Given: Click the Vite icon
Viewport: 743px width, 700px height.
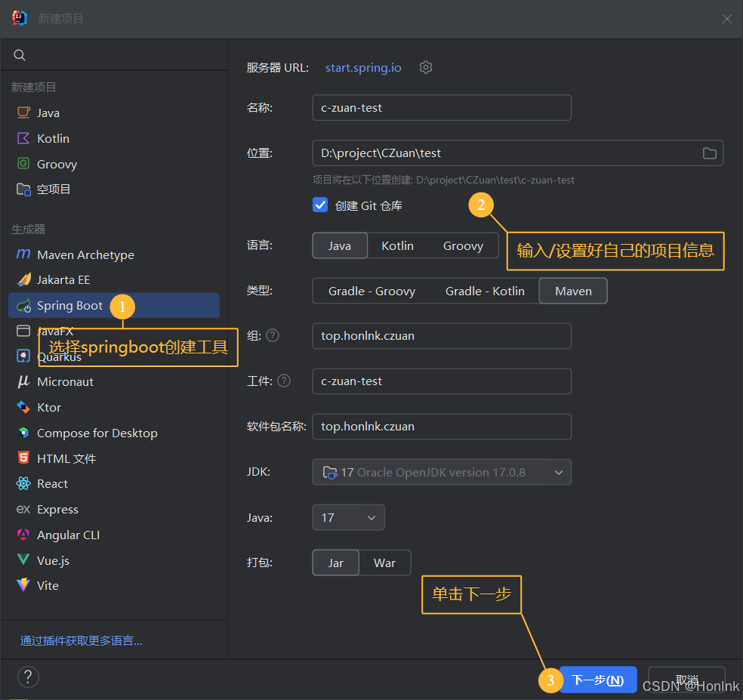Looking at the screenshot, I should (x=23, y=584).
